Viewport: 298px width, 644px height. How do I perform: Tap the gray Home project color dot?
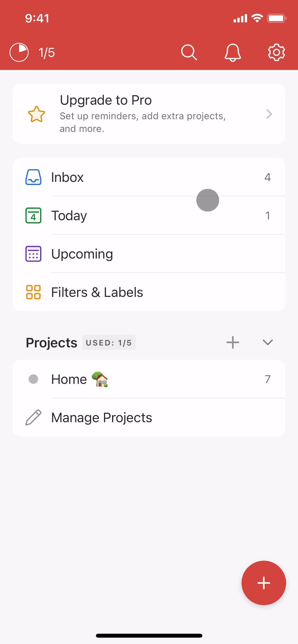click(33, 379)
